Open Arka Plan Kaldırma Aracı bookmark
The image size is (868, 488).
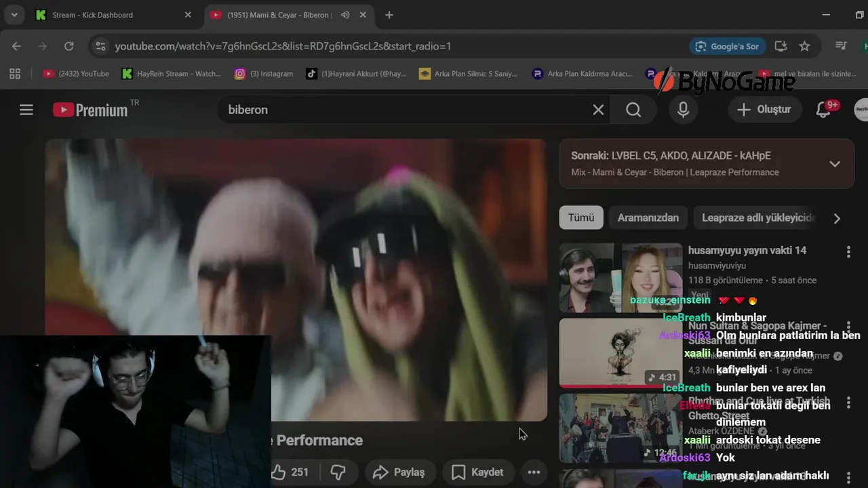tap(583, 73)
